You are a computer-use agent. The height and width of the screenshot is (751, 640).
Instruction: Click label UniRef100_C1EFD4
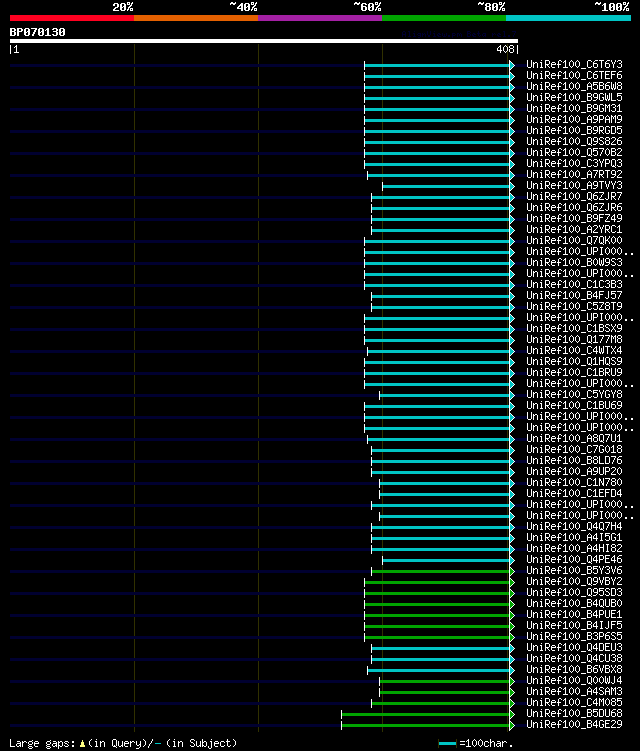tap(574, 494)
